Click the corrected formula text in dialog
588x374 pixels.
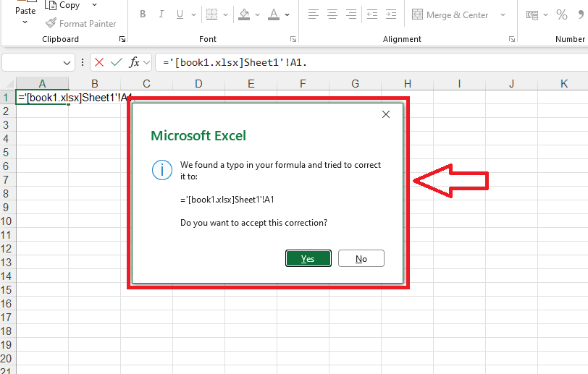coord(227,200)
